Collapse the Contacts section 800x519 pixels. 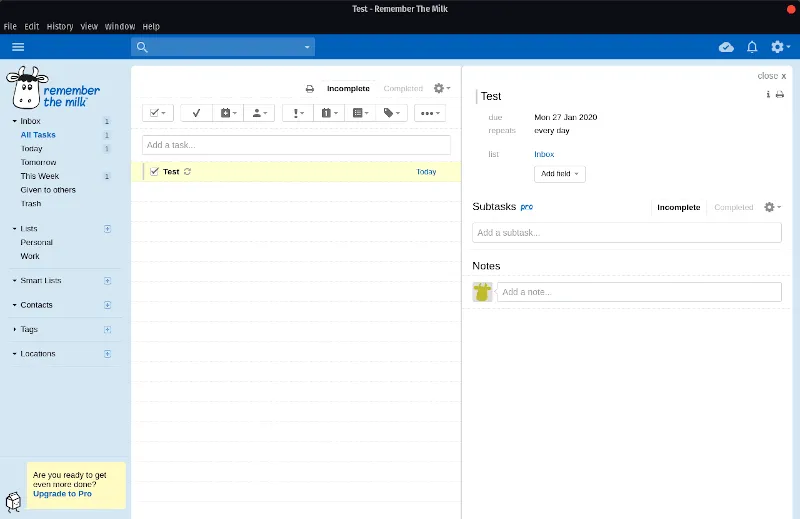(14, 305)
